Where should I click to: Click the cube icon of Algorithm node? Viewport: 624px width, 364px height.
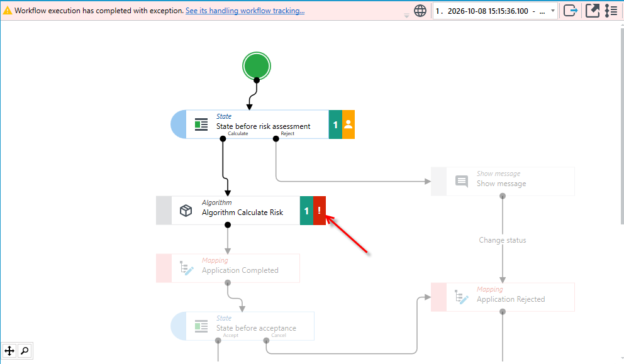tap(186, 211)
